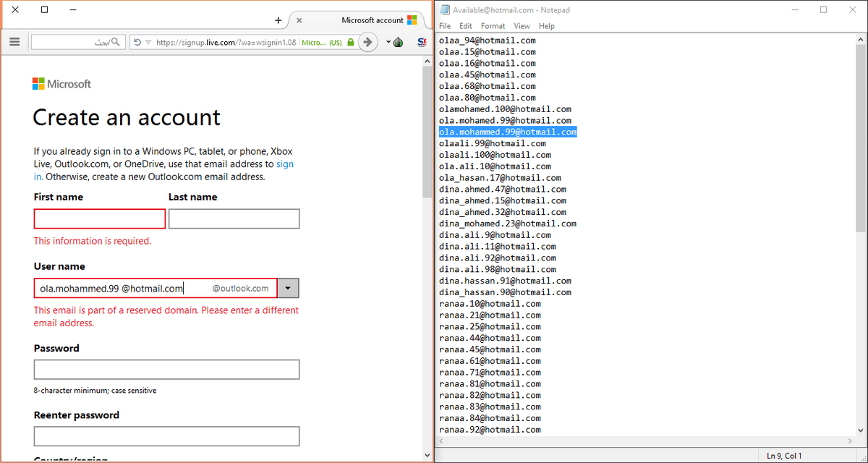Open the Firefox hamburger menu
Viewport: 868px width, 463px height.
point(14,42)
